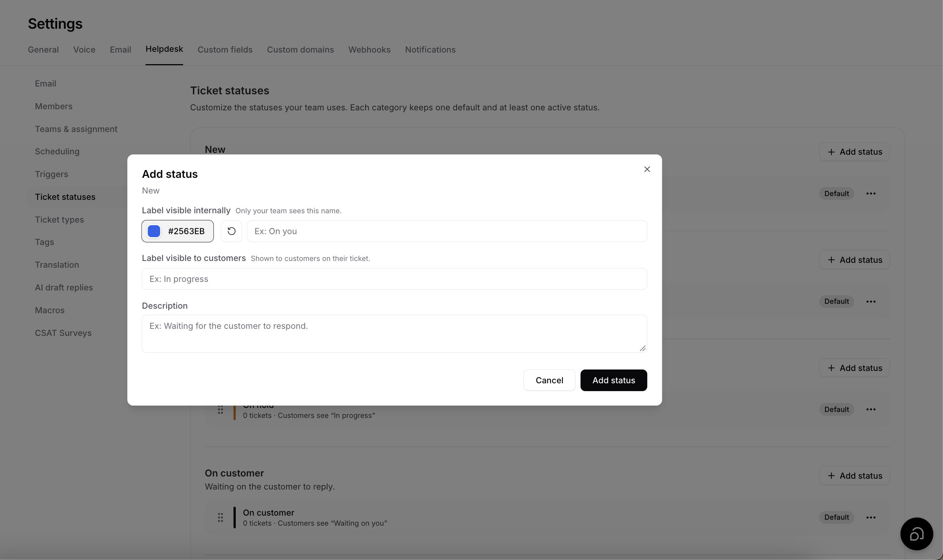Click the Default badge on On customer row
The image size is (943, 560).
837,517
